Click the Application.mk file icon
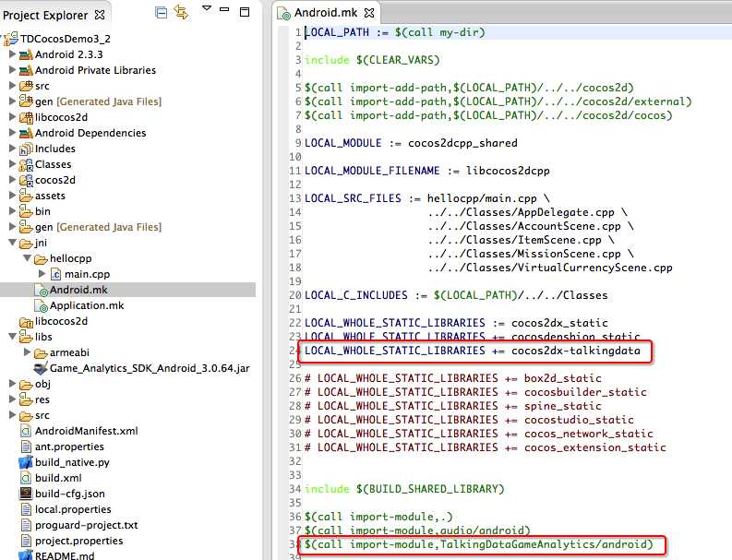Image resolution: width=732 pixels, height=560 pixels. [42, 306]
